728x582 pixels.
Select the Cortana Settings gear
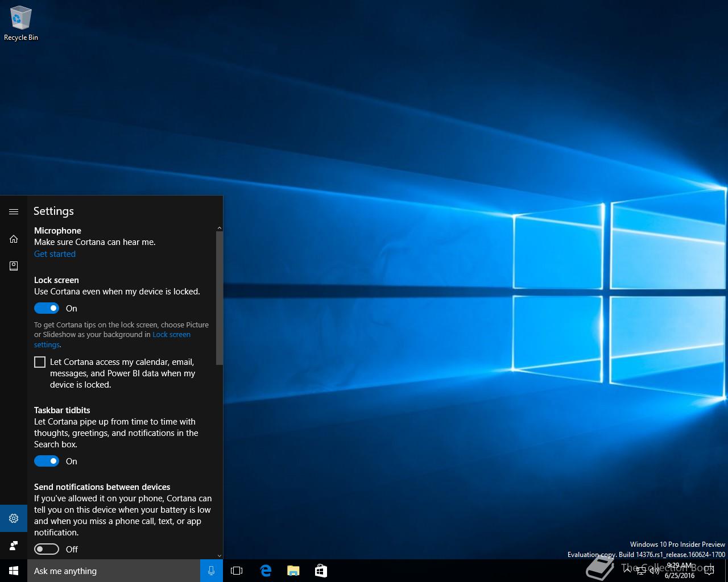[14, 518]
